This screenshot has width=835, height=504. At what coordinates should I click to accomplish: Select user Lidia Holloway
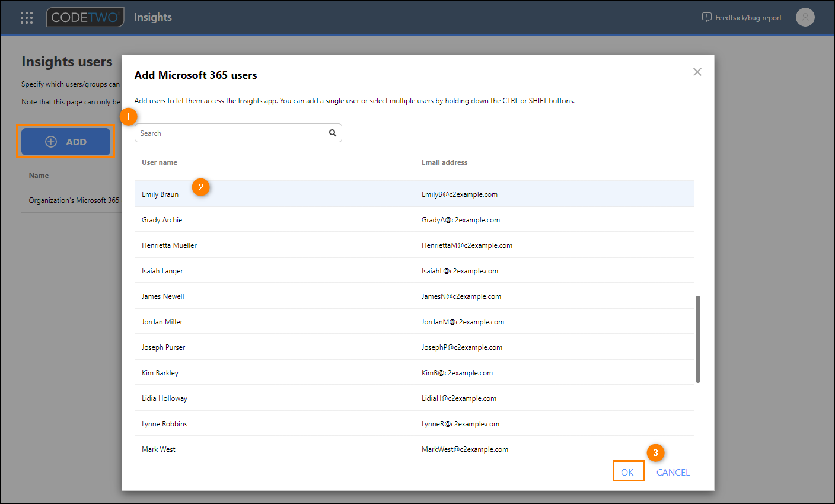415,398
